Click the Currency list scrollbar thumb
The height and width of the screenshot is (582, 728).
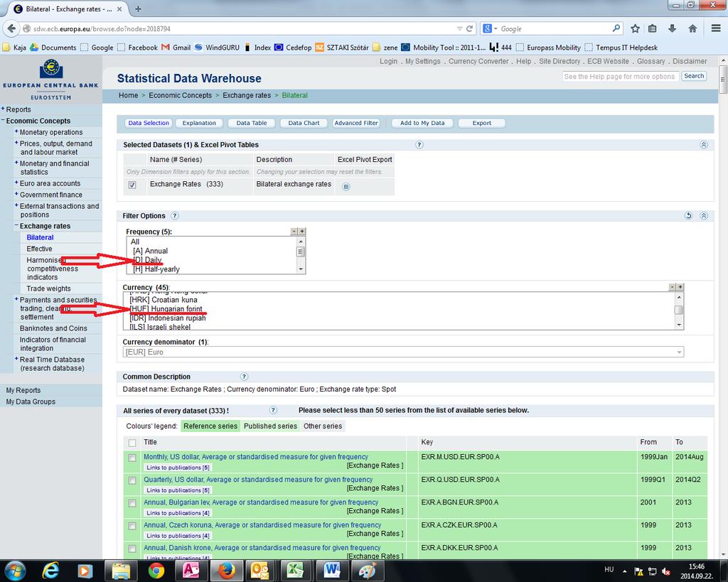(x=679, y=310)
